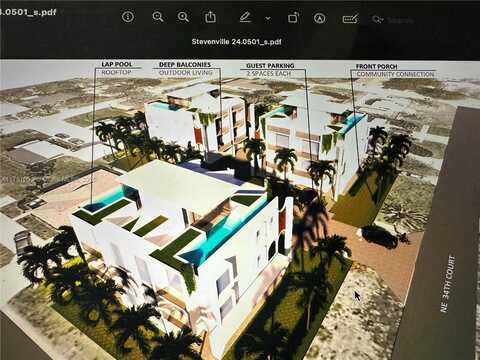Open the Inspector info icon
This screenshot has height=360, width=480.
[x=128, y=16]
